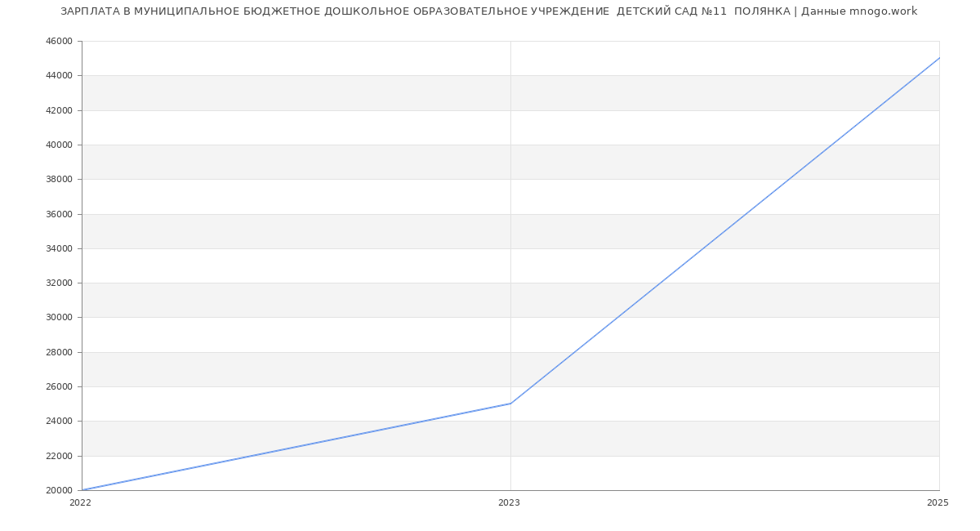Screen dimensions: 980x531
Task: Click the 2022 x-axis label
Action: pyautogui.click(x=80, y=502)
